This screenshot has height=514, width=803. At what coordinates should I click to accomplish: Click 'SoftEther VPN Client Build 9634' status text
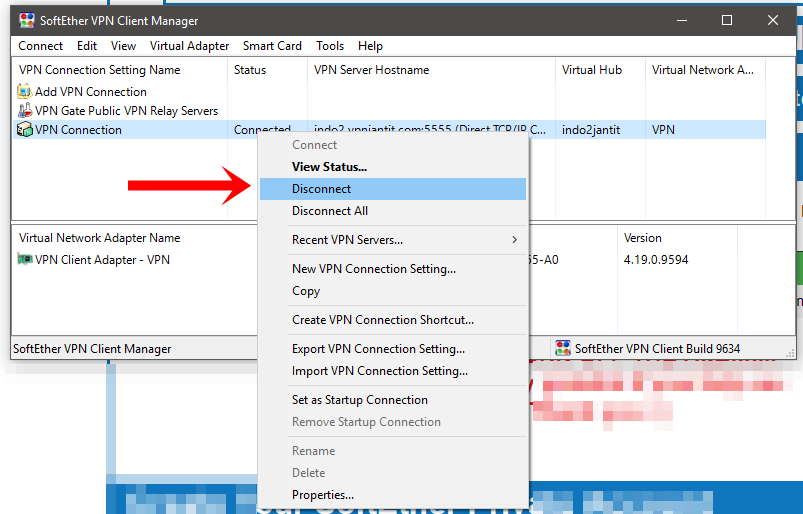(658, 349)
